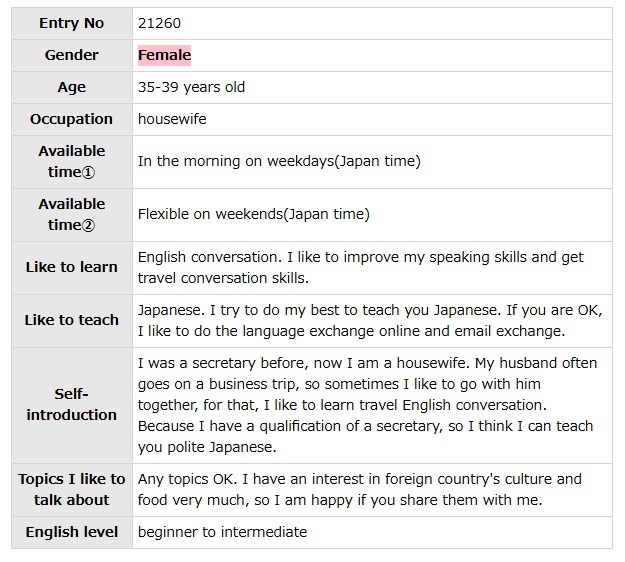This screenshot has width=625, height=562.
Task: Select the entry number 21260
Action: (160, 23)
